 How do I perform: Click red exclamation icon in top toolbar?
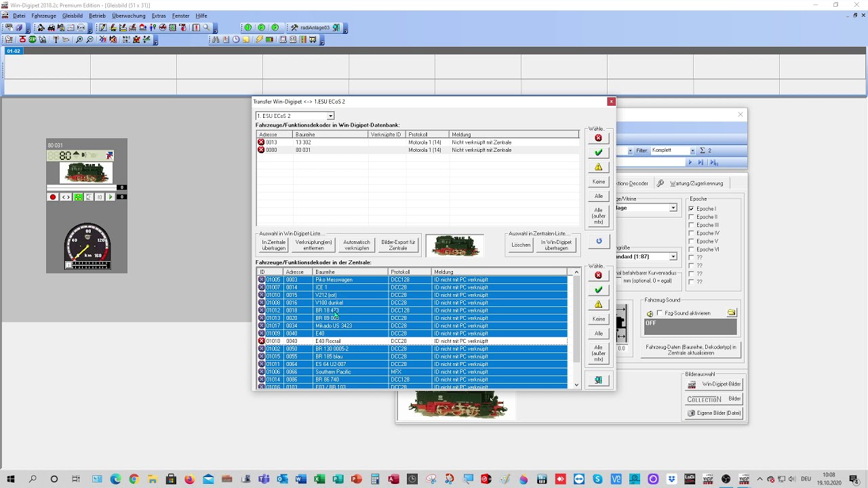(x=196, y=28)
